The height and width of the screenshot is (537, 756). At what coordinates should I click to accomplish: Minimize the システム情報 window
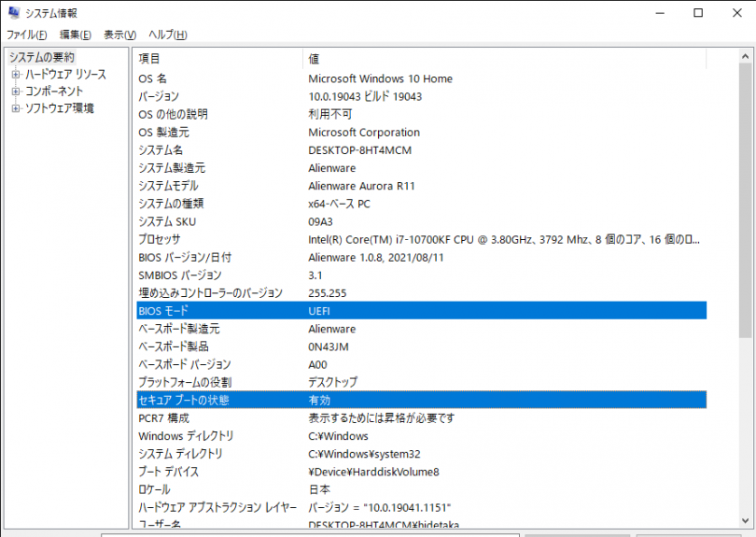tap(660, 13)
